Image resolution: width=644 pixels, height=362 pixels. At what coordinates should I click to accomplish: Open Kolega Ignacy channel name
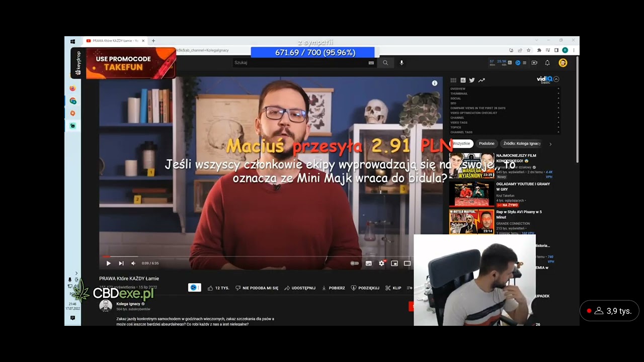point(128,304)
